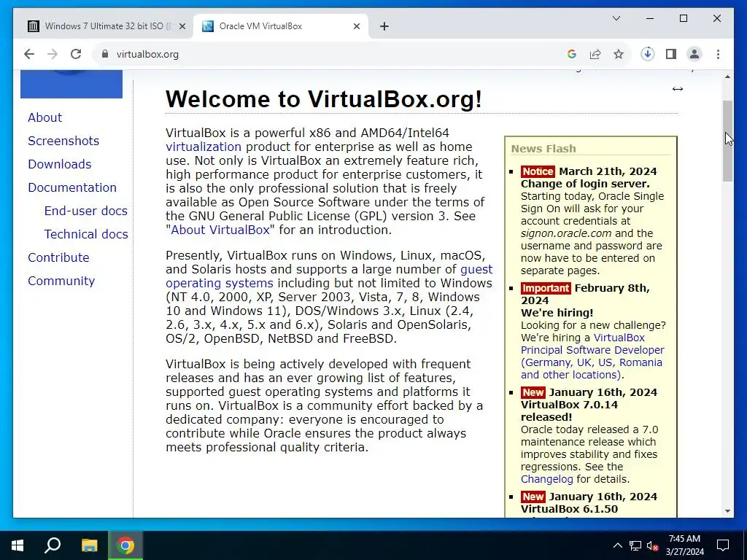Viewport: 747px width, 560px height.
Task: Expand the tab search chevron
Action: (616, 18)
